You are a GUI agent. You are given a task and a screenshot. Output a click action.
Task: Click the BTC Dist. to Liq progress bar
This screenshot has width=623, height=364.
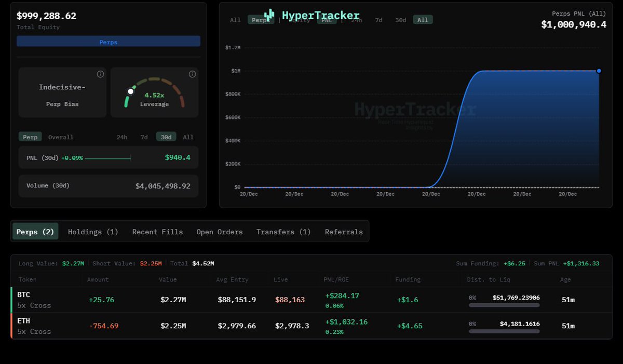[504, 305]
